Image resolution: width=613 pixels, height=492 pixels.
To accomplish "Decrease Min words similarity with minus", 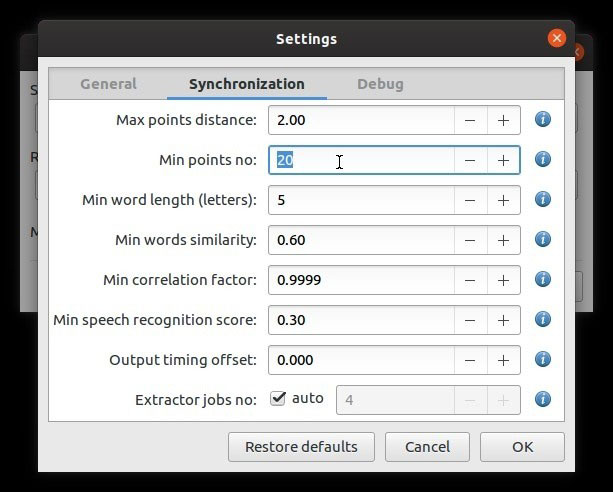I will click(471, 240).
